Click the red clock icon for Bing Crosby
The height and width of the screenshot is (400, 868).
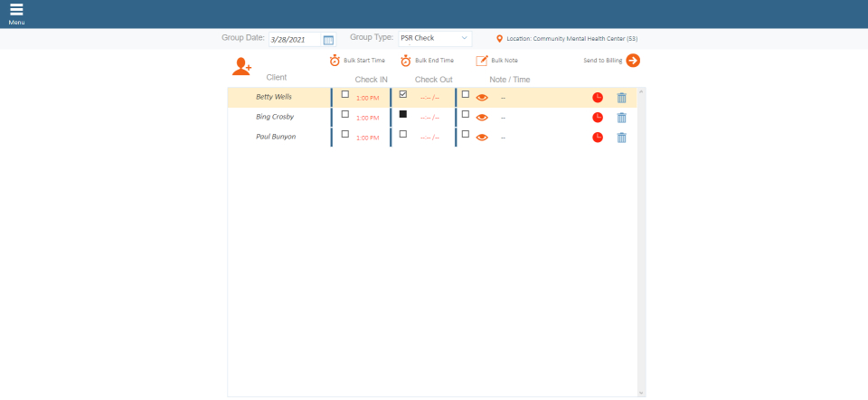598,118
